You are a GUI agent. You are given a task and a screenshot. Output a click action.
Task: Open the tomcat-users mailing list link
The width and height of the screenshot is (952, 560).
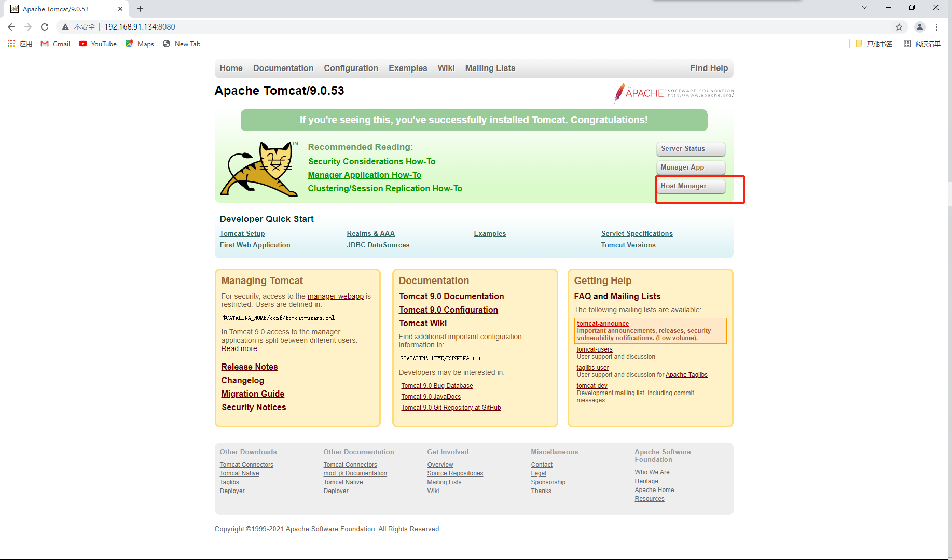click(x=595, y=349)
